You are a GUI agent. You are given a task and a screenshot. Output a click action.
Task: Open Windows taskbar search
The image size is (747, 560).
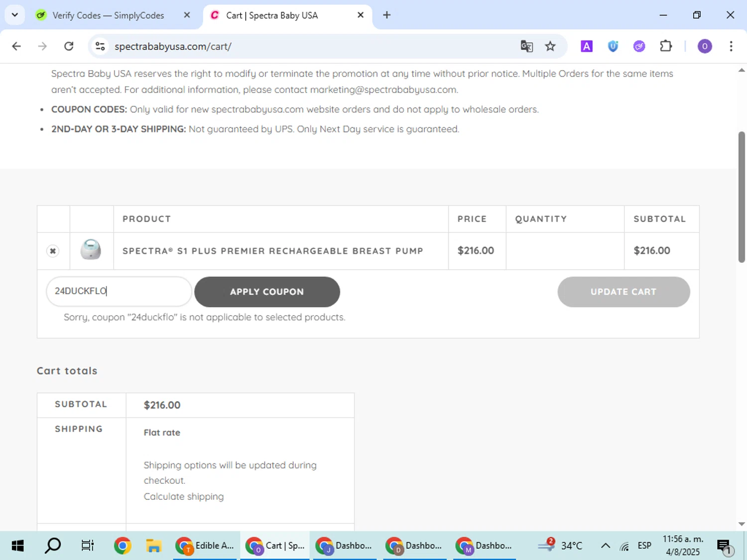pos(53,546)
